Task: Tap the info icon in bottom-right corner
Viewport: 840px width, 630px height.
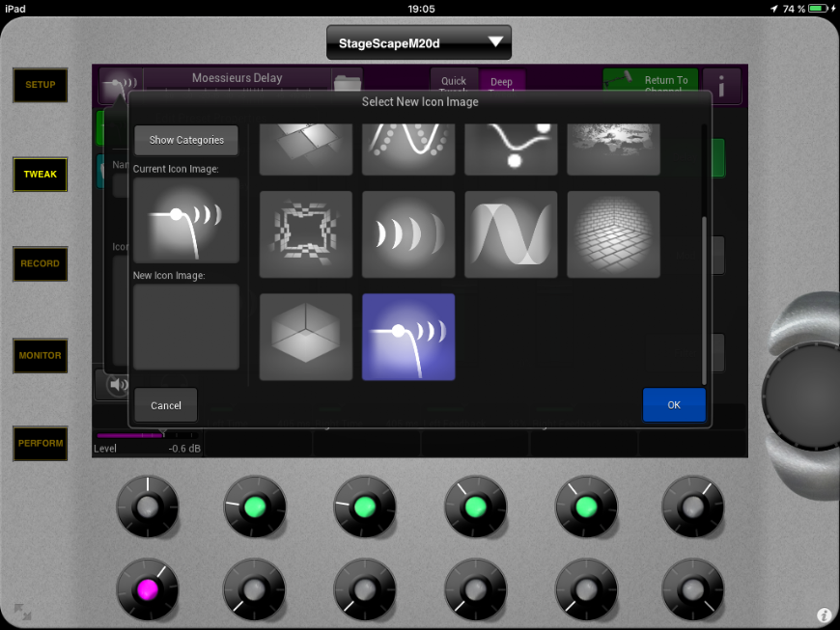Action: pos(824,615)
